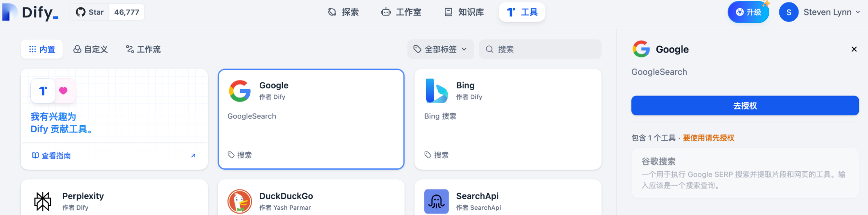This screenshot has width=868, height=215.
Task: Click the tag icon in 全部标签 filter
Action: click(x=417, y=49)
